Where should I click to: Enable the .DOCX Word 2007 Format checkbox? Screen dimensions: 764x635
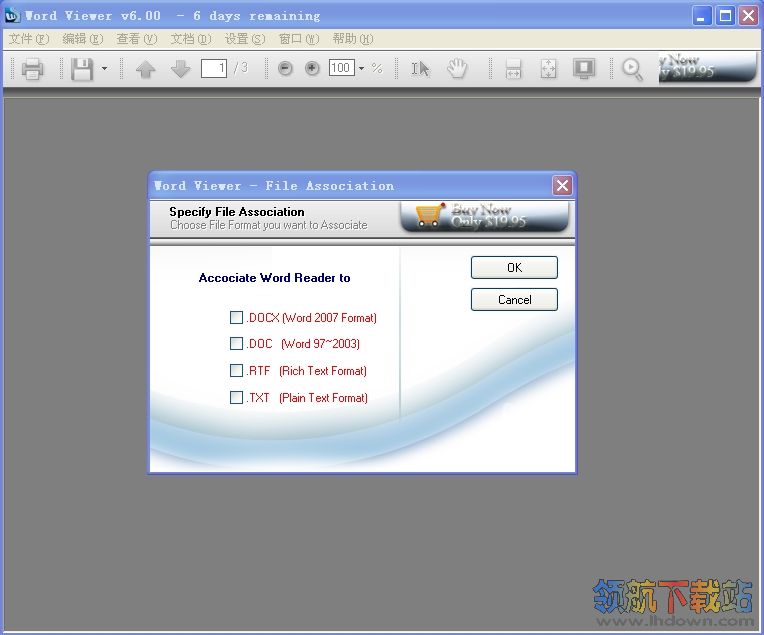pyautogui.click(x=237, y=318)
